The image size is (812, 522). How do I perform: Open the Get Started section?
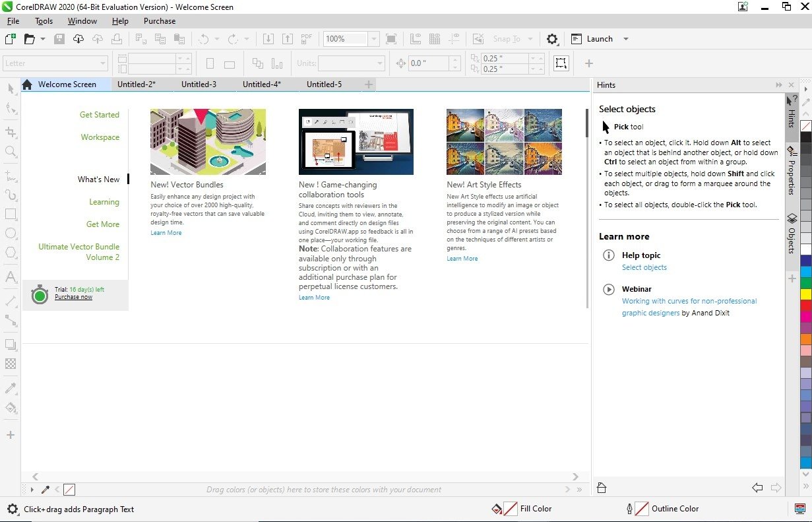pos(100,115)
